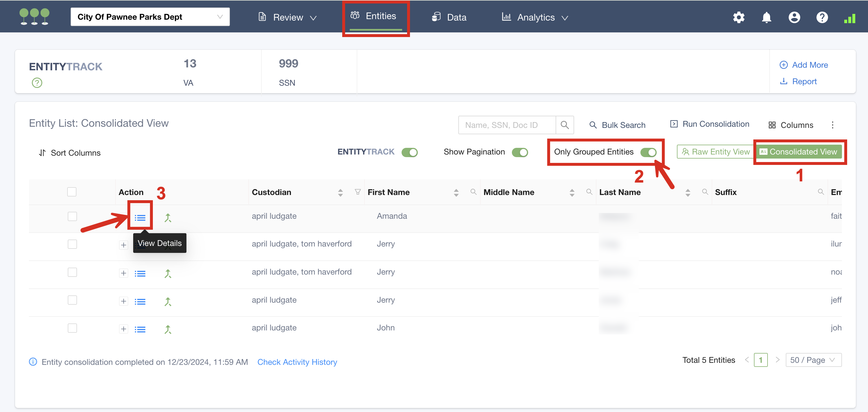Open the notifications bell
This screenshot has height=412, width=868.
tap(766, 17)
